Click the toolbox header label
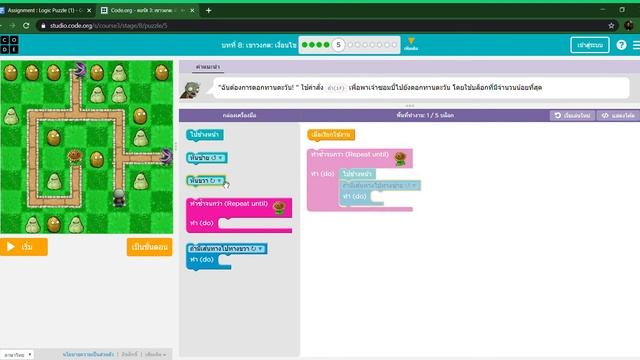This screenshot has height=360, width=640. click(x=239, y=116)
